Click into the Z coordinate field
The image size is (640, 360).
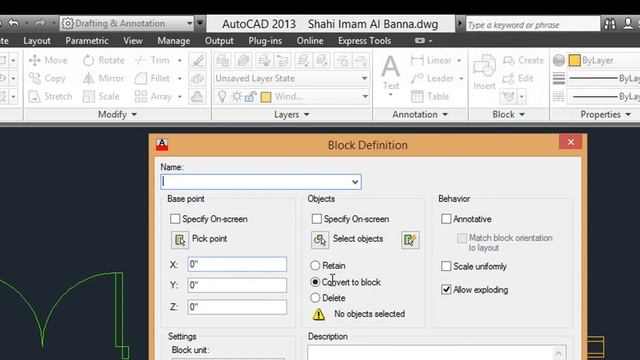click(x=237, y=307)
